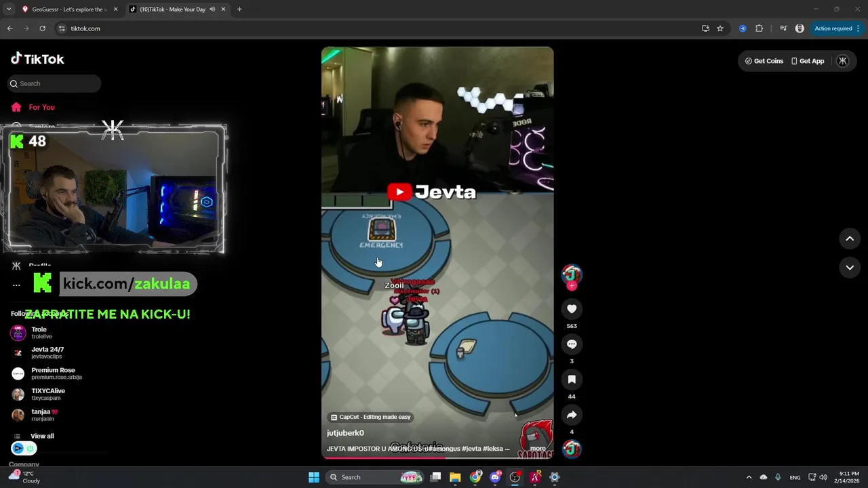Viewport: 868px width, 488px height.
Task: Open the spinning sound disc icon
Action: pos(572,449)
